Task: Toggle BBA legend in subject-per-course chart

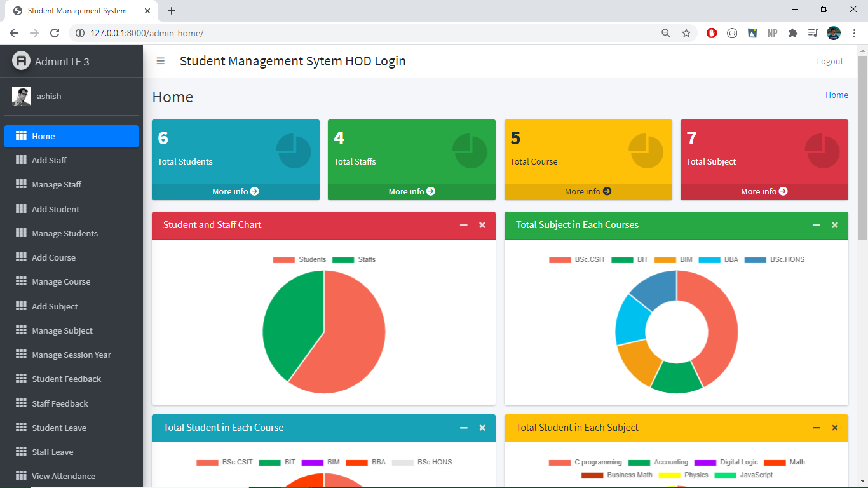Action: (x=719, y=259)
